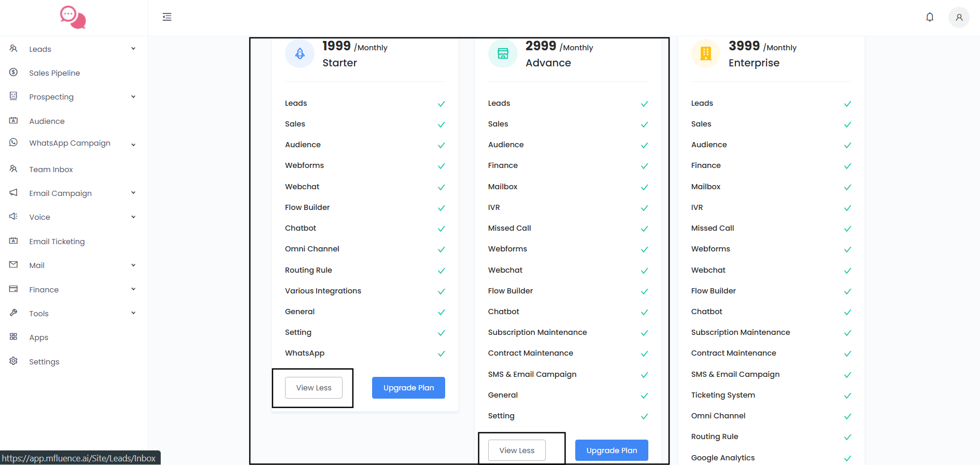Collapse Starter features with View Less

click(314, 388)
